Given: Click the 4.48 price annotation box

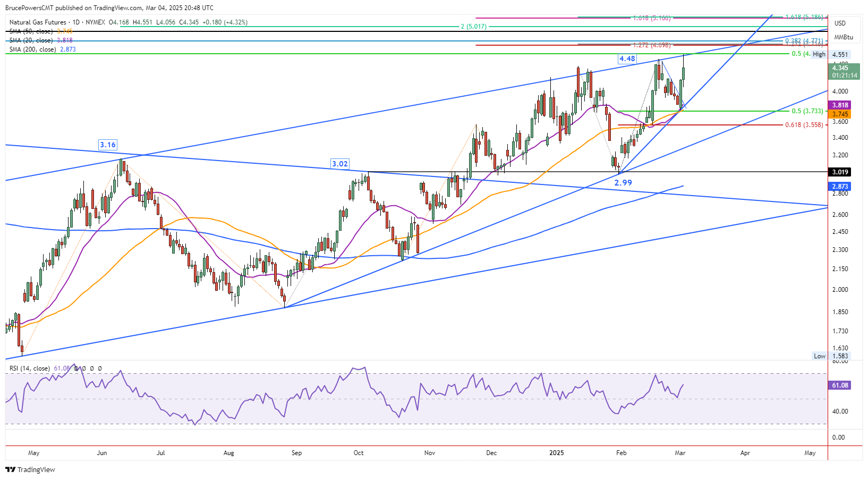Looking at the screenshot, I should pyautogui.click(x=627, y=59).
